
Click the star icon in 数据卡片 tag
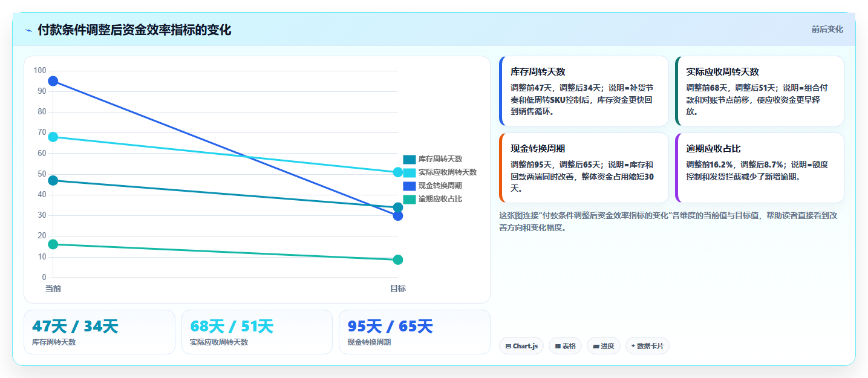[633, 346]
